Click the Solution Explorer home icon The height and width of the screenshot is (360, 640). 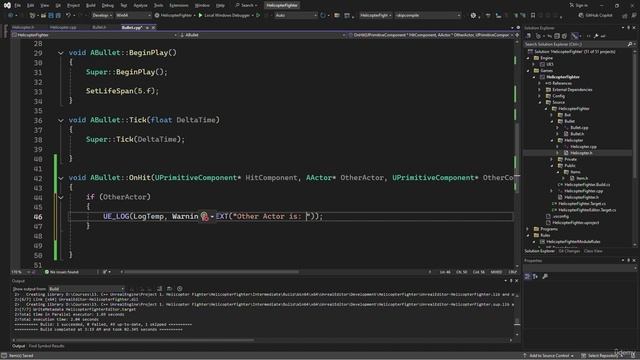coord(529,36)
